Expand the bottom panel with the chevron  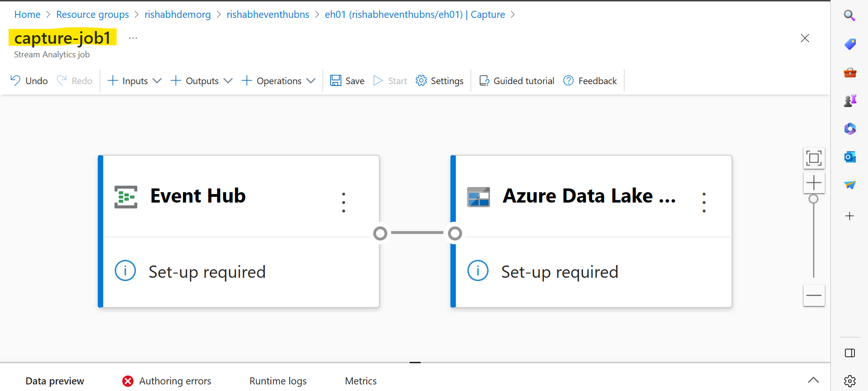point(813,380)
